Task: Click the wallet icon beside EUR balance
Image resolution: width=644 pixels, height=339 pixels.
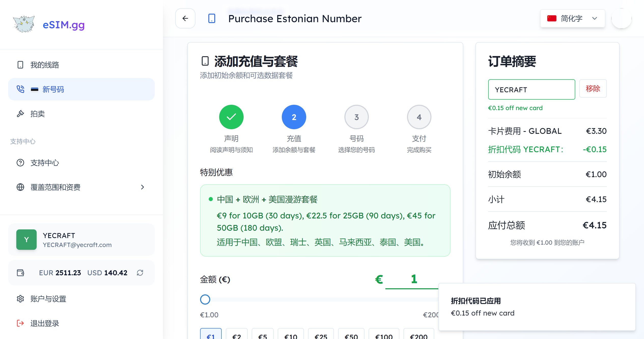Action: (x=20, y=273)
